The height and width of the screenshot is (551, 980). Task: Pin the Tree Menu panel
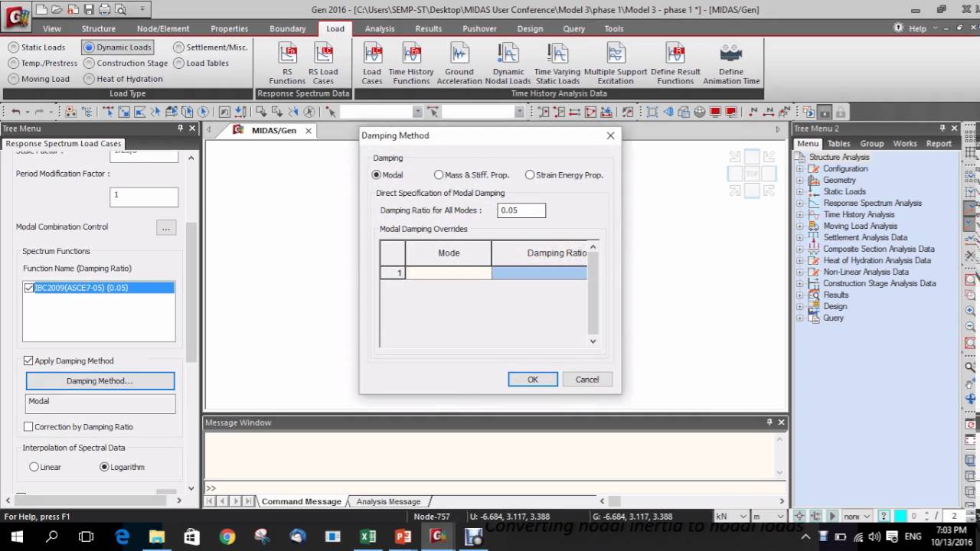(x=181, y=129)
